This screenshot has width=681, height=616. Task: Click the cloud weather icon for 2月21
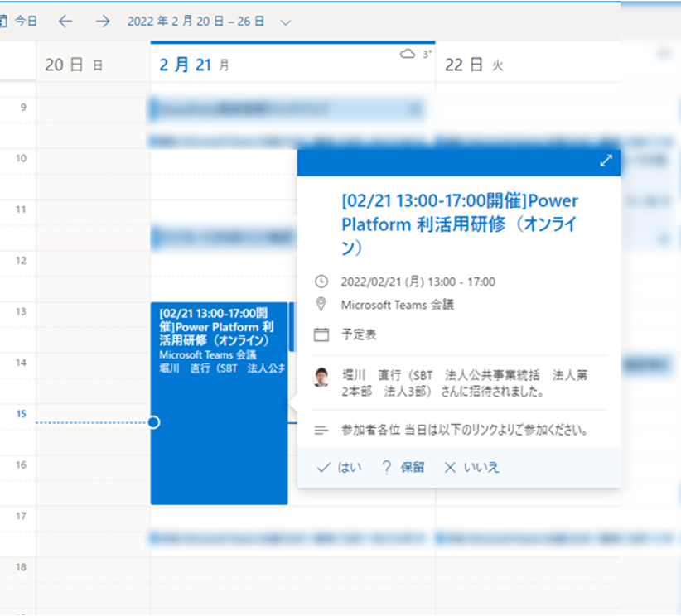(408, 54)
